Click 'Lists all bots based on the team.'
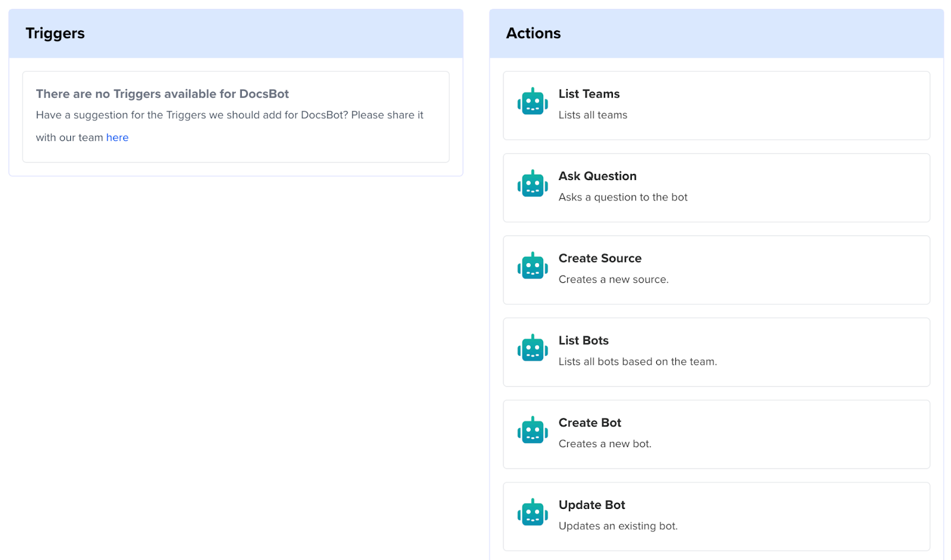Viewport: 951px width, 560px height. click(638, 362)
